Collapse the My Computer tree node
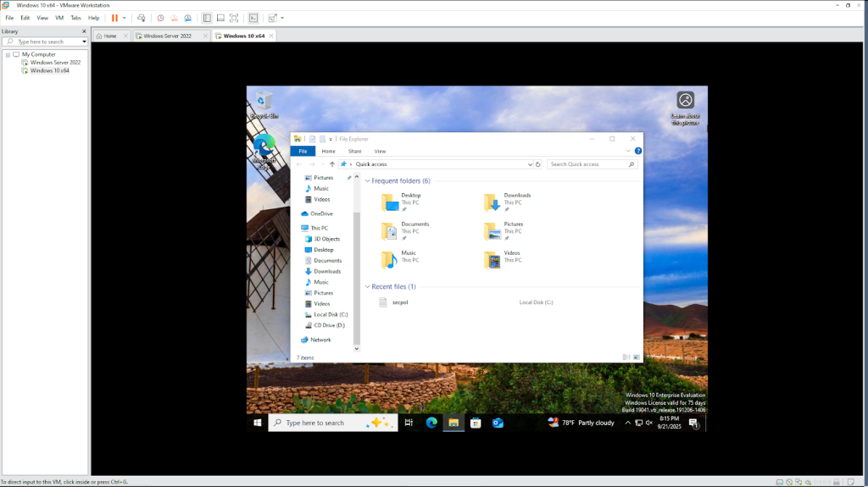 tap(8, 54)
